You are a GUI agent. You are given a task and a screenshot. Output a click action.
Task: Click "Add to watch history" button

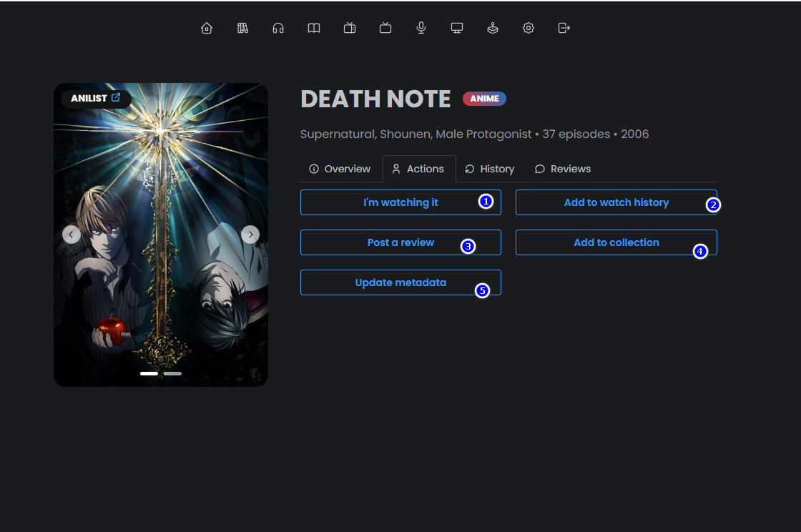[616, 202]
